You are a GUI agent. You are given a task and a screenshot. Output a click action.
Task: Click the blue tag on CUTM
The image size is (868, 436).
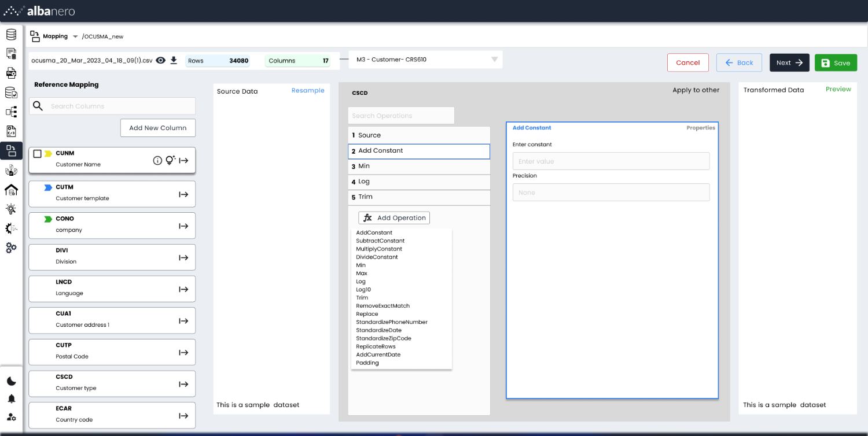coord(48,187)
